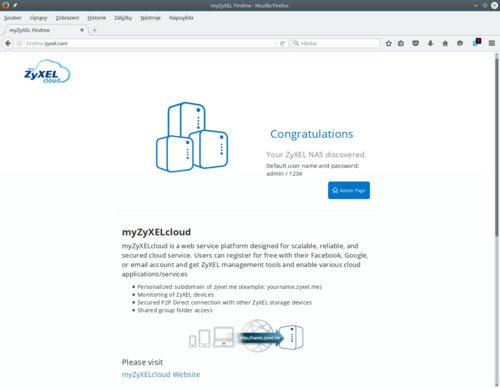Click the extension icon with badge

(477, 42)
